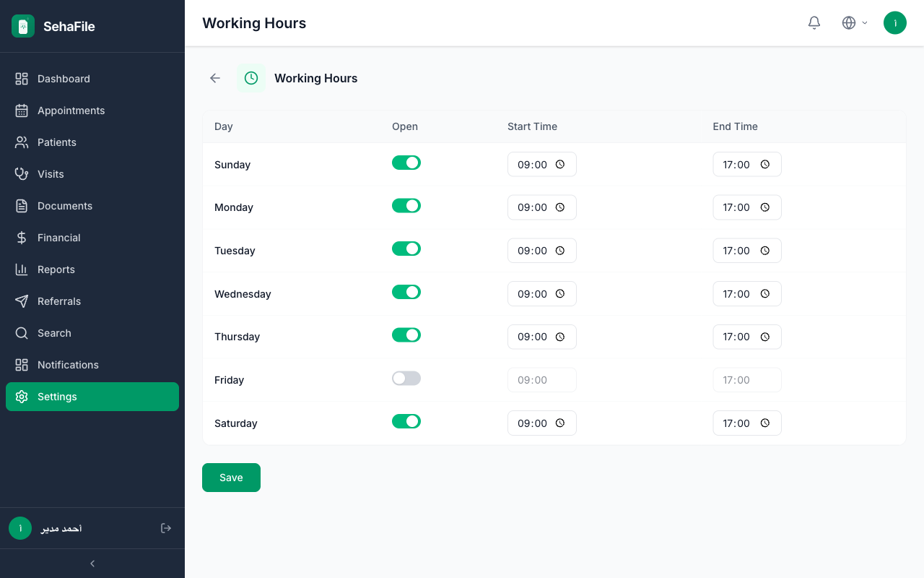Toggle Sunday open switch
The height and width of the screenshot is (578, 924).
406,163
